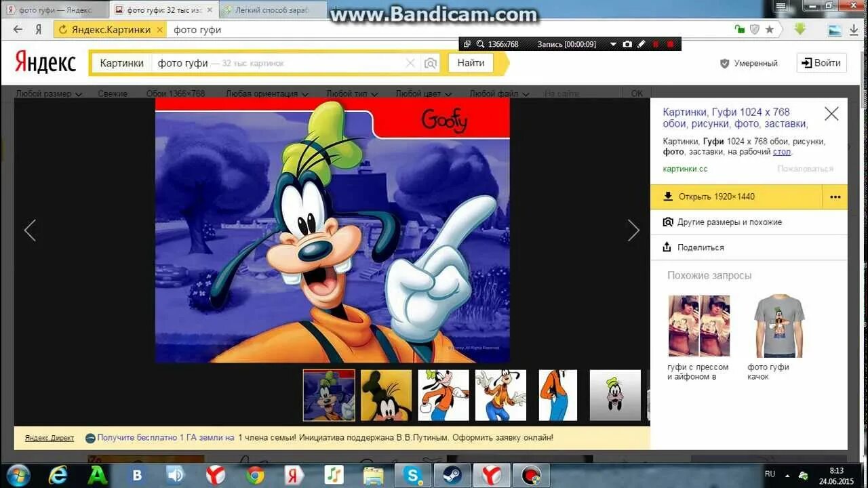Bookmark page with the star icon
Screen dimensions: 868x488
pyautogui.click(x=770, y=30)
